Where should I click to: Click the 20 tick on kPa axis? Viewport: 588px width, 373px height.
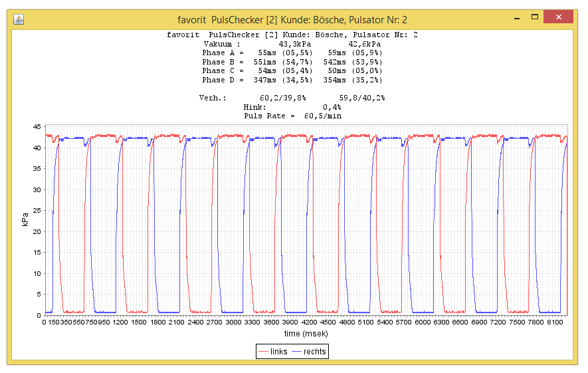pos(37,231)
